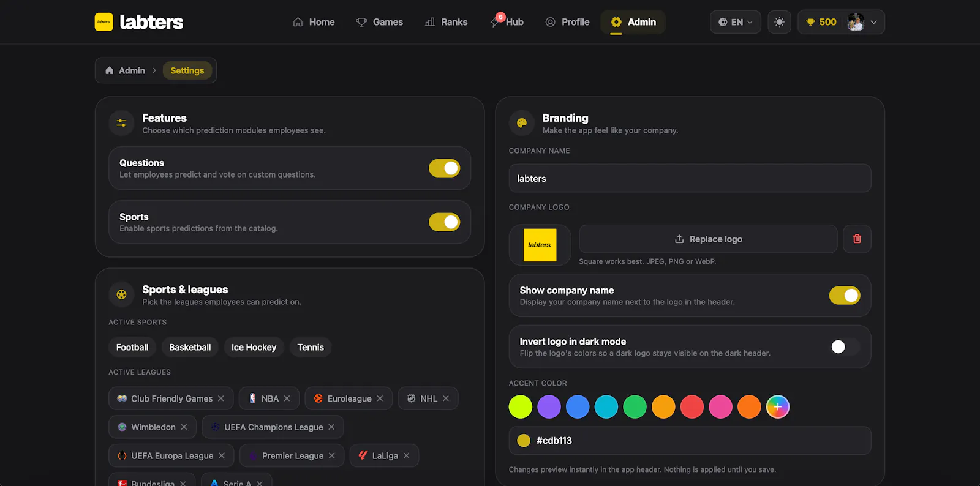980x486 pixels.
Task: Open the Profile nav item
Action: [567, 22]
